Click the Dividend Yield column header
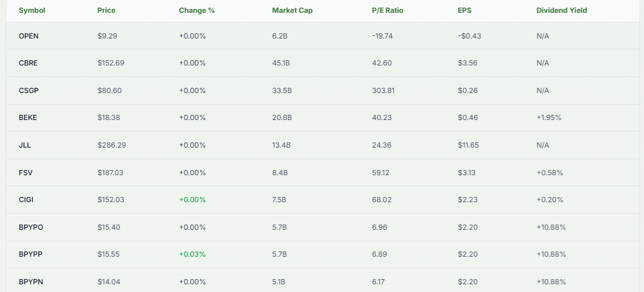 click(x=561, y=10)
